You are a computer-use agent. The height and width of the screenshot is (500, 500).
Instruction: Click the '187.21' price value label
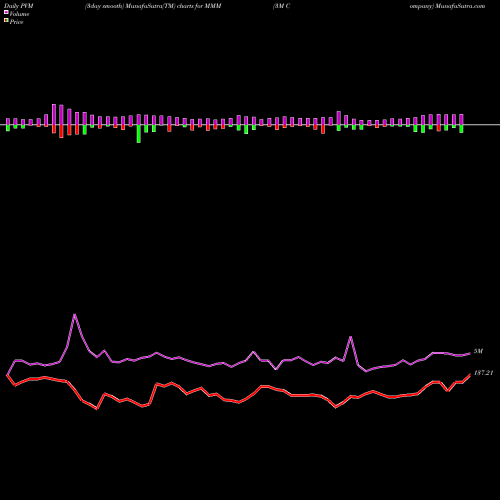[x=483, y=373]
